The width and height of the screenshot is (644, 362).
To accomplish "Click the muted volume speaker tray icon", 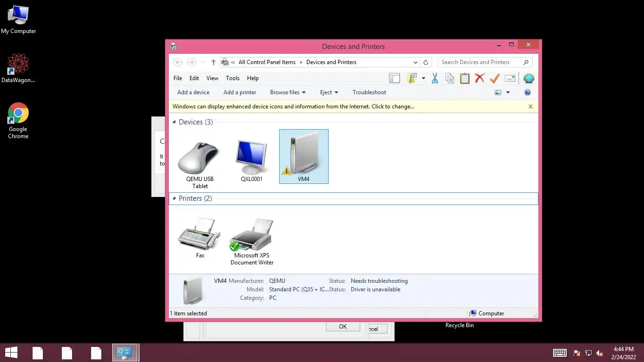I will (x=600, y=353).
